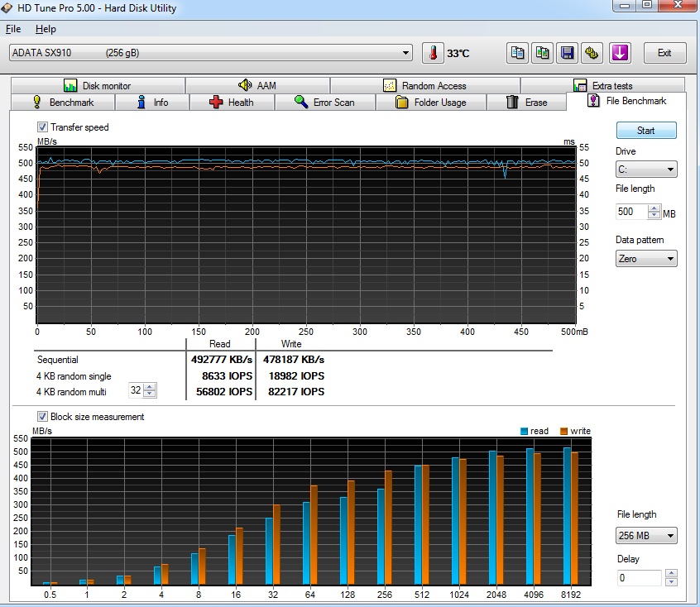Open the options gear icon

(592, 53)
